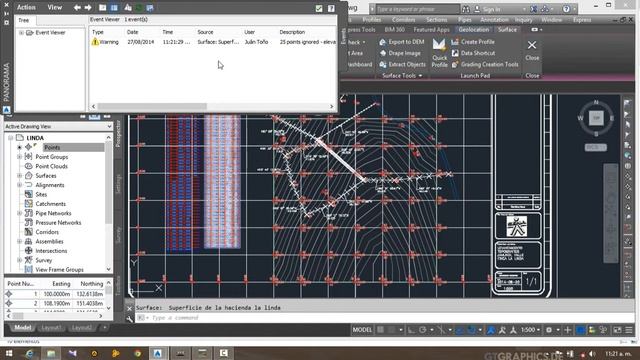The width and height of the screenshot is (640, 360).
Task: Click Internet Explorer on taskbar
Action: click(x=29, y=353)
